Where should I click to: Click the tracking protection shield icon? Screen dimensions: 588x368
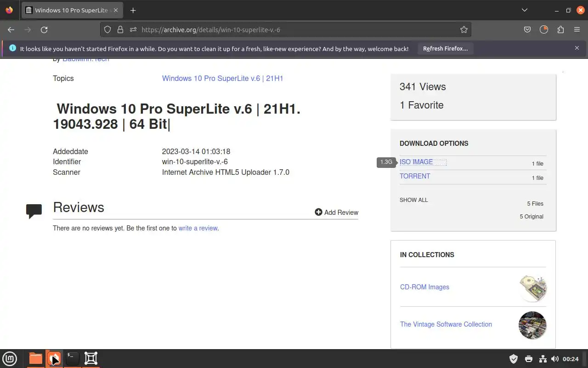[x=107, y=29]
